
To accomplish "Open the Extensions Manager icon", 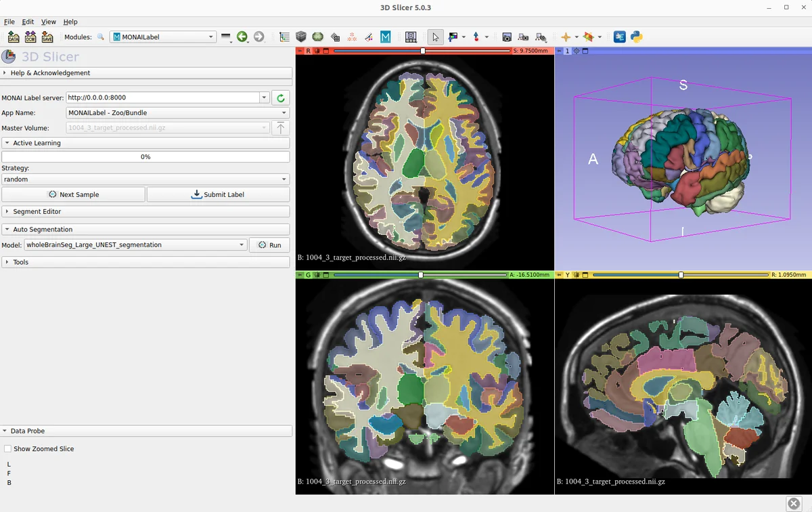I will (x=620, y=37).
